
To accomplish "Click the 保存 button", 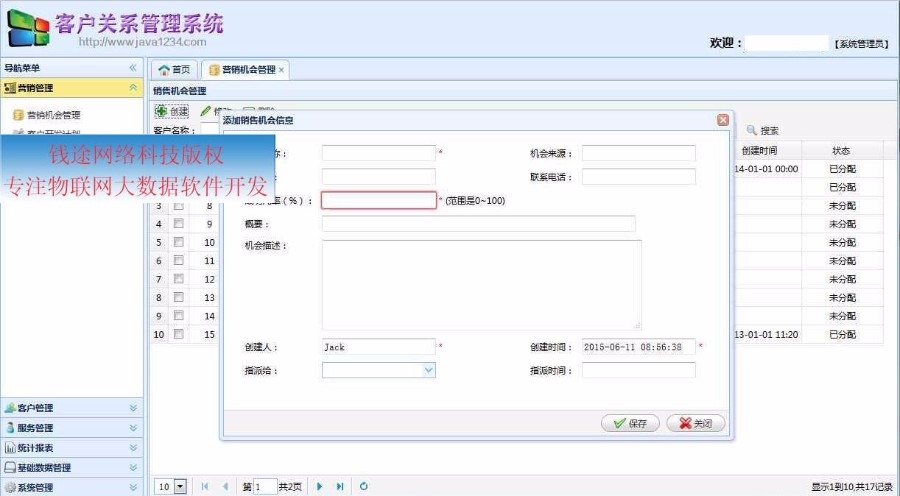I will [x=630, y=423].
